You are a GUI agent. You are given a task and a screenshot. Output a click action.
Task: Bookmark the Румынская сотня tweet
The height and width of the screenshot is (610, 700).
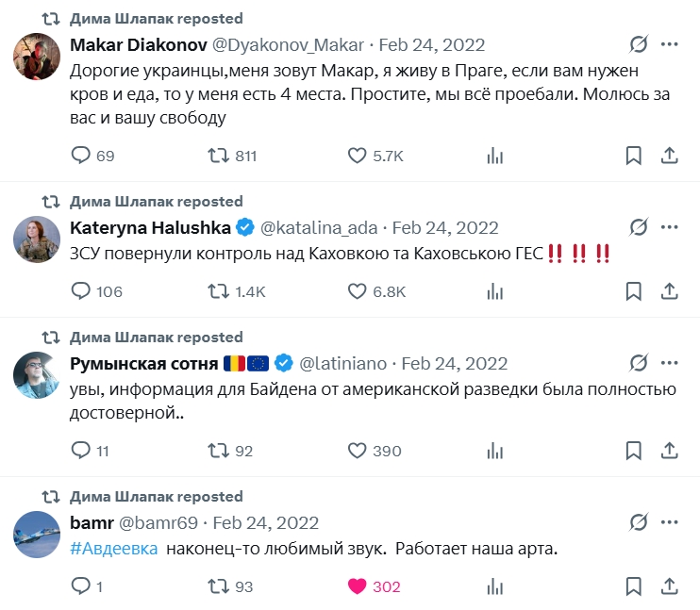[x=634, y=451]
